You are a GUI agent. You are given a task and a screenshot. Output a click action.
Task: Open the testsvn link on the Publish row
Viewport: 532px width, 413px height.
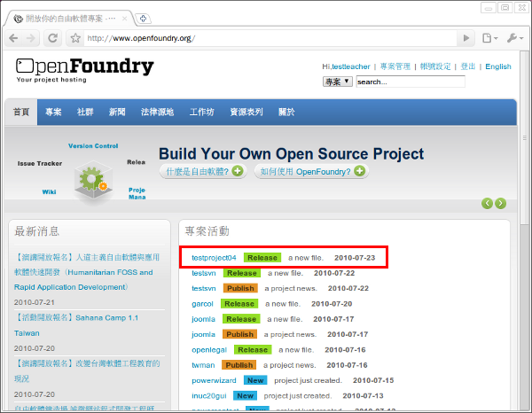(204, 288)
